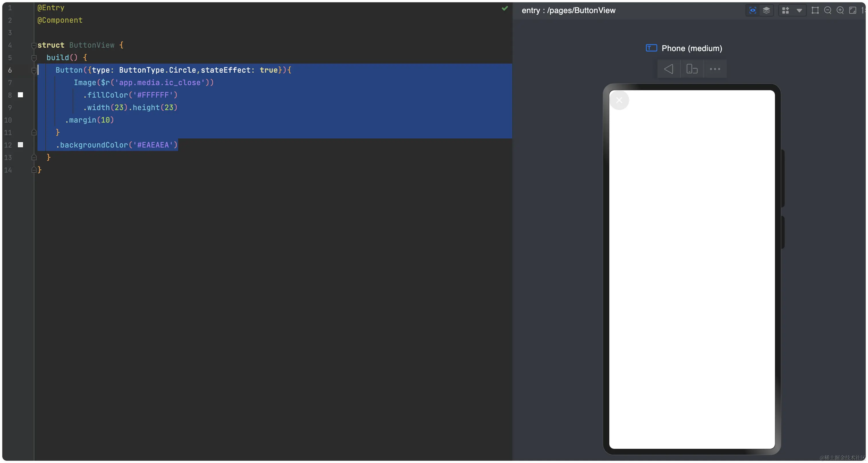868x463 pixels.
Task: Click the frame bounds icon in previewer
Action: [x=815, y=10]
